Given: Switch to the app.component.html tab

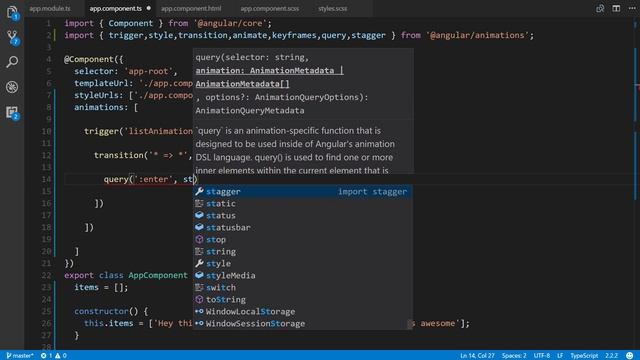Looking at the screenshot, I should tap(191, 8).
